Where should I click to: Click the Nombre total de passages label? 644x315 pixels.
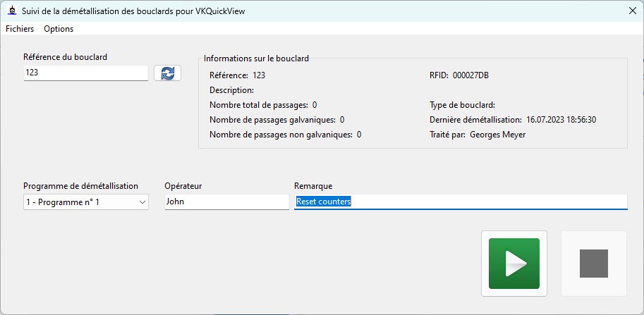258,105
